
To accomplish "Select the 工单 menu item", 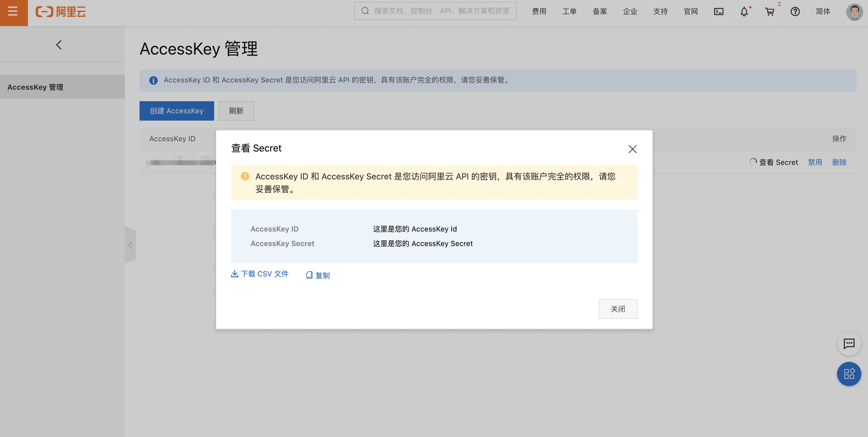I will [569, 11].
